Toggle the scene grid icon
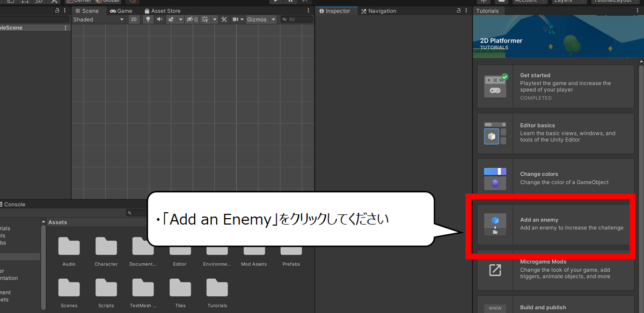644x313 pixels. tap(205, 19)
